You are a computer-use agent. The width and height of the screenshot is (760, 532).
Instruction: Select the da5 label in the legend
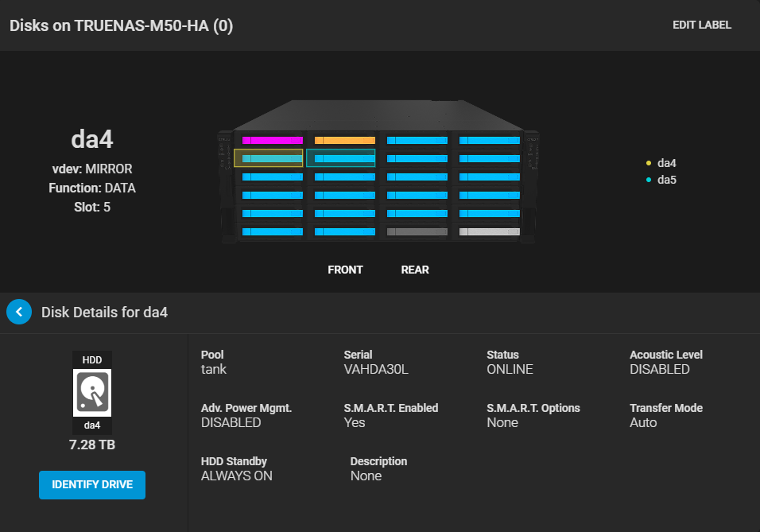click(667, 181)
